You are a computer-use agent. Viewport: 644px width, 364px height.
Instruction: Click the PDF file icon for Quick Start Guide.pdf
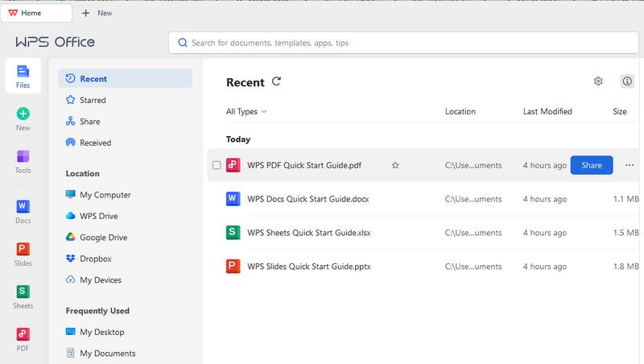coord(233,165)
